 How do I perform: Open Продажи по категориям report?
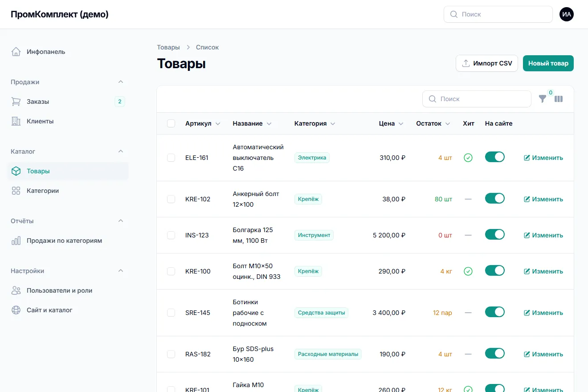point(68,241)
